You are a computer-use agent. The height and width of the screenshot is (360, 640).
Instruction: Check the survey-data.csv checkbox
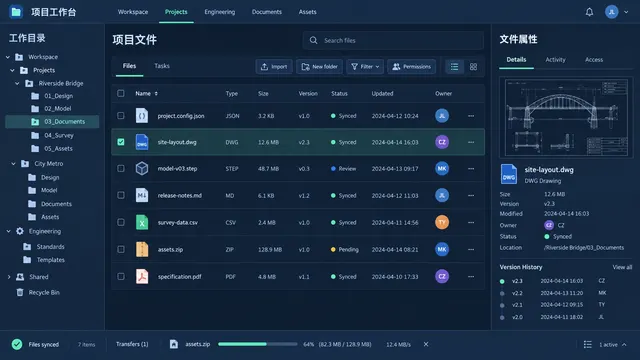click(x=121, y=222)
